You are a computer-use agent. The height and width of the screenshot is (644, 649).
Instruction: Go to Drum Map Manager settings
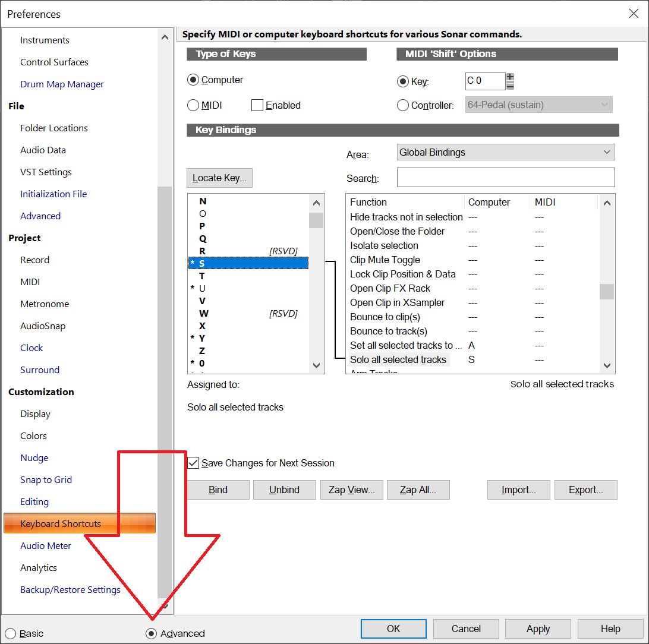point(62,84)
